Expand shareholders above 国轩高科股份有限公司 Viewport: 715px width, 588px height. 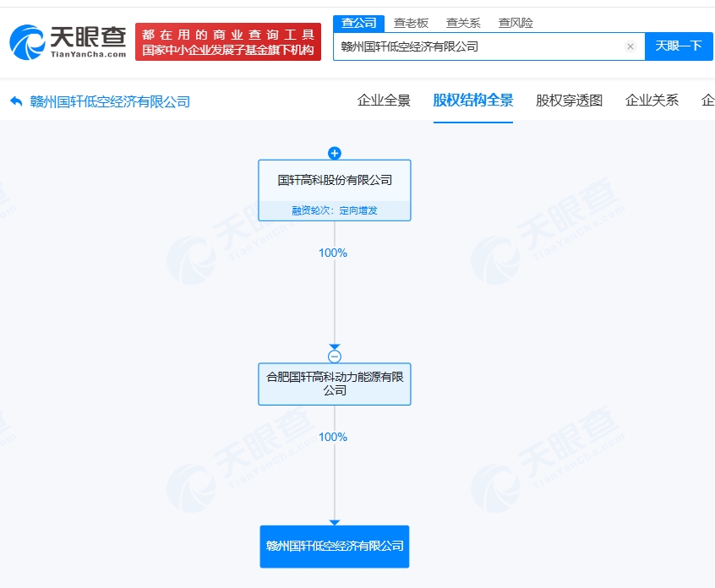(334, 153)
